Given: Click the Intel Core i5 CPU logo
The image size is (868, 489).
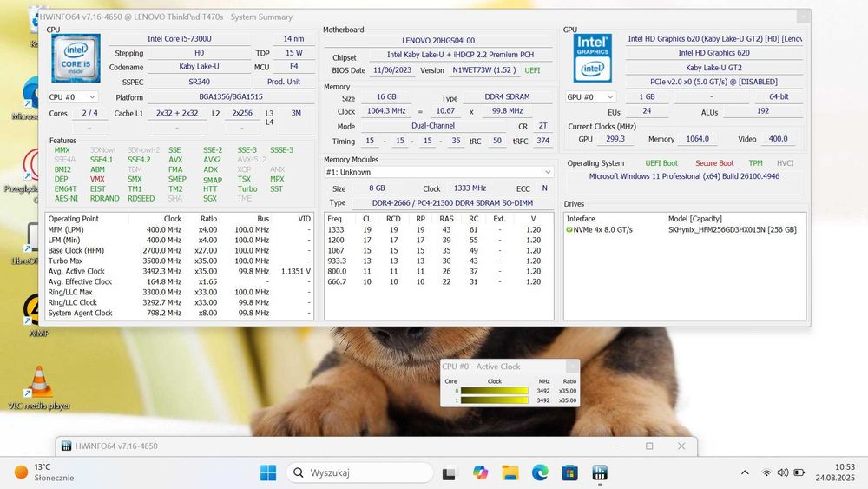Looking at the screenshot, I should pyautogui.click(x=76, y=58).
